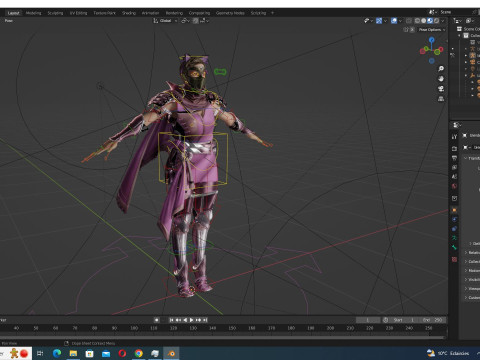Screen dimensions: 480x360
Task: Open the View Layer properties tab
Action: [454, 167]
